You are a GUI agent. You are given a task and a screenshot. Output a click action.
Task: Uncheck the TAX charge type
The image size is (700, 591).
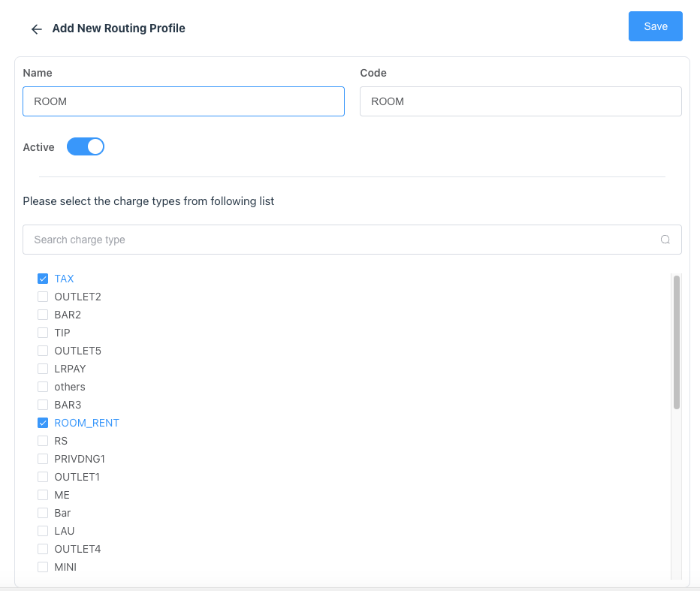[x=43, y=278]
